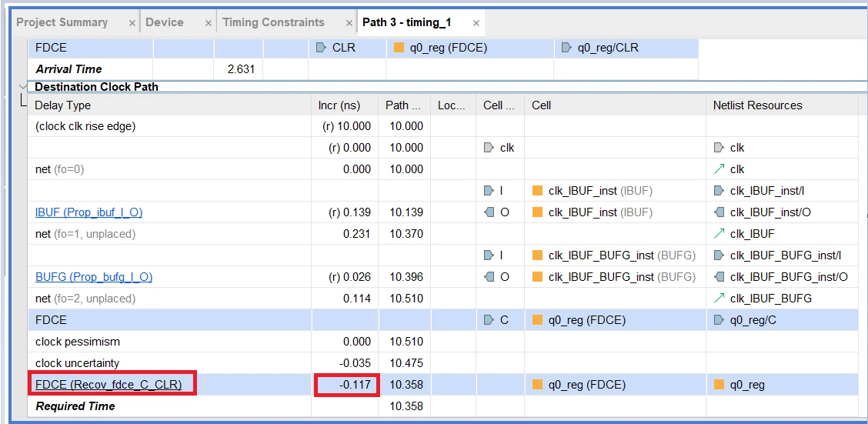The image size is (868, 424).
Task: Select the net (fo=1, unplaced) row
Action: click(x=443, y=234)
